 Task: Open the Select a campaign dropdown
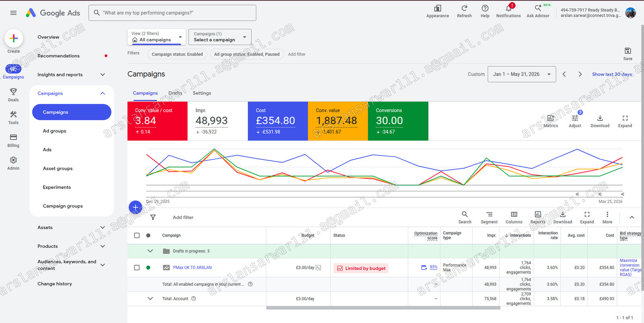click(x=220, y=37)
